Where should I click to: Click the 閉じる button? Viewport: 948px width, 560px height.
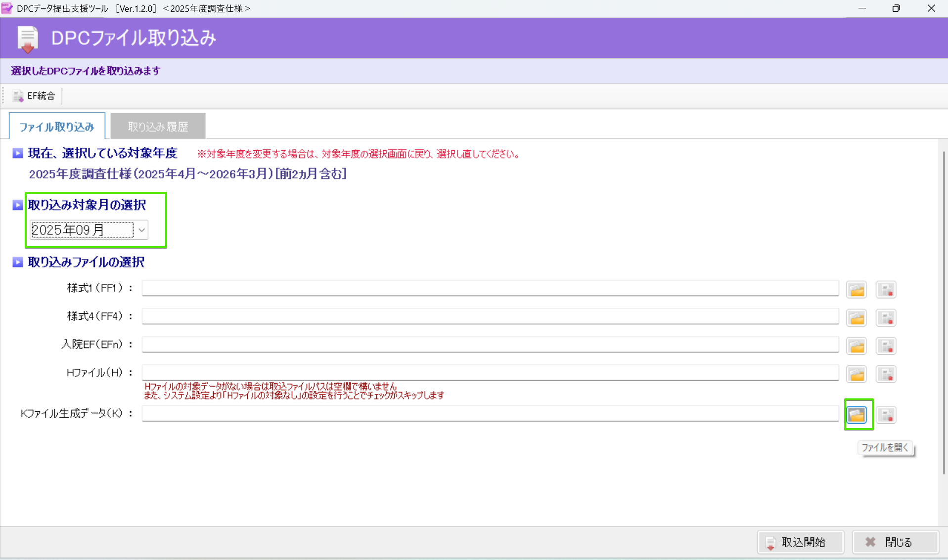tap(896, 542)
